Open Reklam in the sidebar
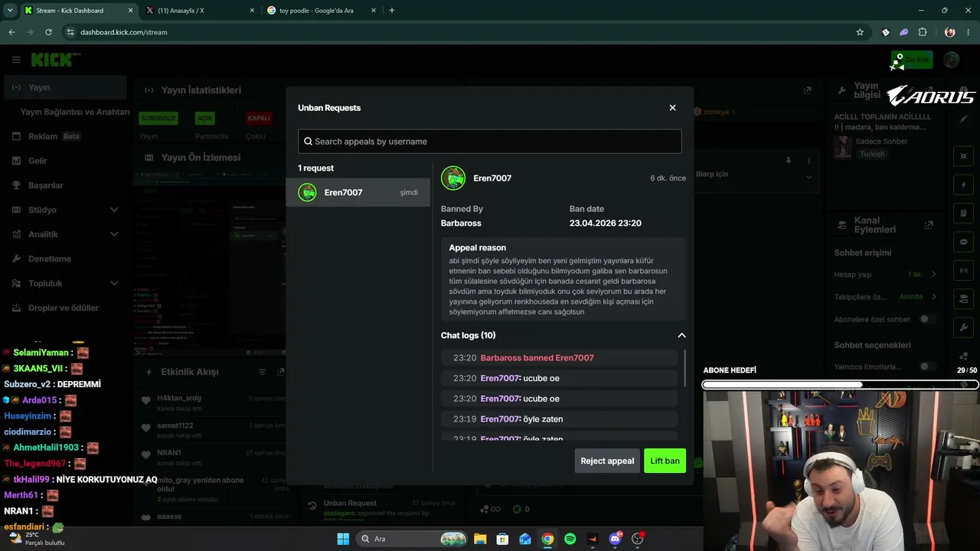This screenshot has height=551, width=980. point(65,136)
